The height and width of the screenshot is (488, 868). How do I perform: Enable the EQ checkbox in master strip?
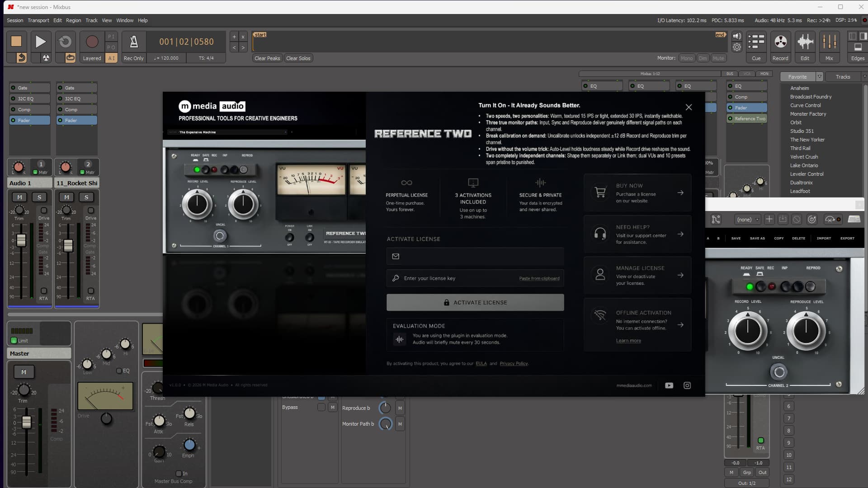(x=119, y=371)
